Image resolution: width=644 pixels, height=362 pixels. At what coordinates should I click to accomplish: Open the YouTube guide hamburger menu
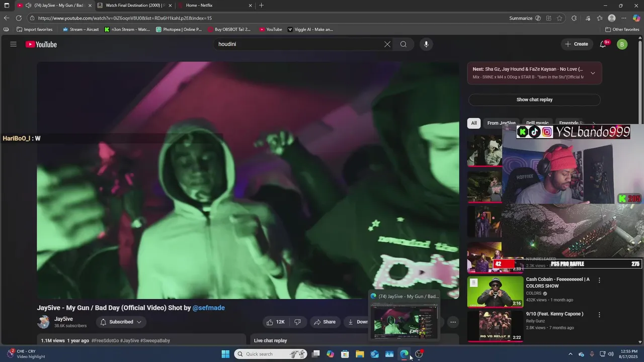pos(13,44)
